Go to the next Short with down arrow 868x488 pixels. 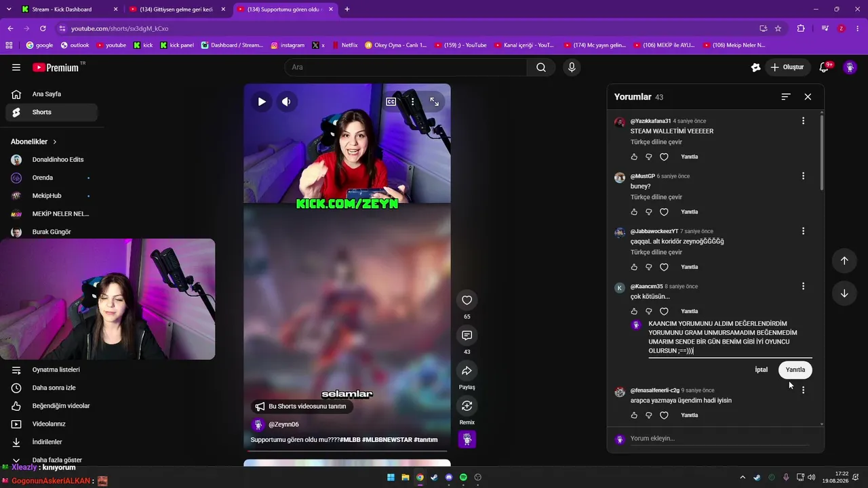(x=844, y=293)
